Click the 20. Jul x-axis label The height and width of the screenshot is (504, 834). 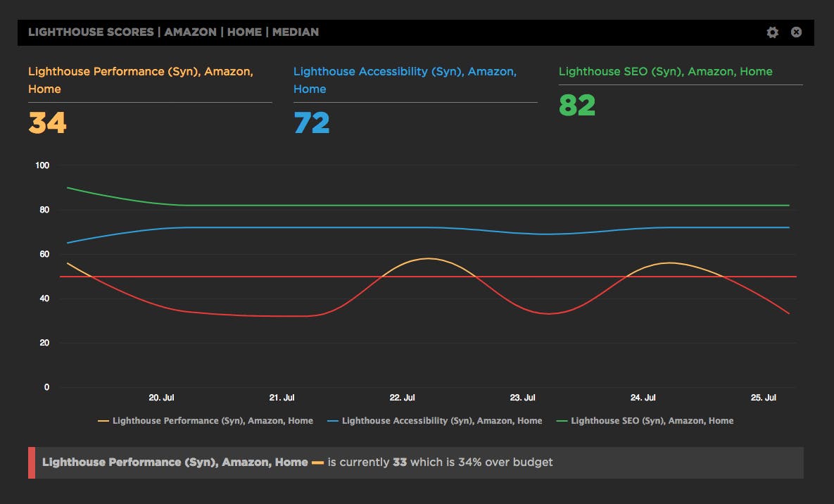pyautogui.click(x=161, y=398)
